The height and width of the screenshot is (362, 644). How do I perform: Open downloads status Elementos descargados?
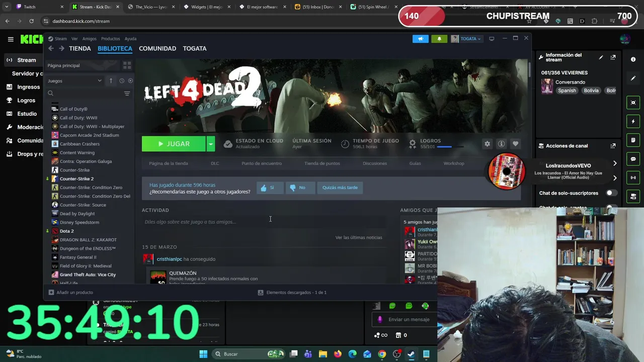(x=292, y=292)
